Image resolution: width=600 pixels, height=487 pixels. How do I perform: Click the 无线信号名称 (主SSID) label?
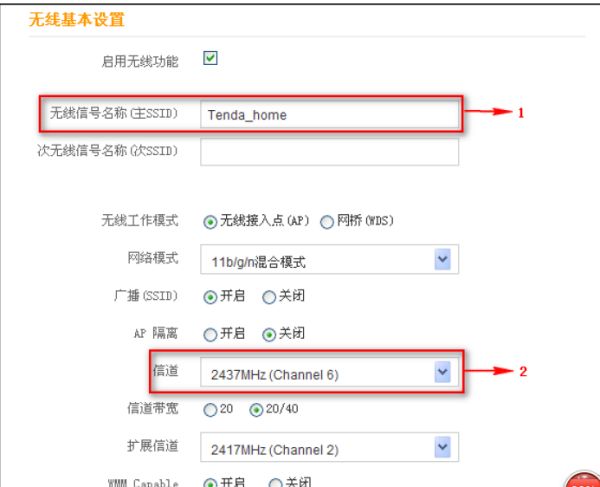[x=114, y=114]
